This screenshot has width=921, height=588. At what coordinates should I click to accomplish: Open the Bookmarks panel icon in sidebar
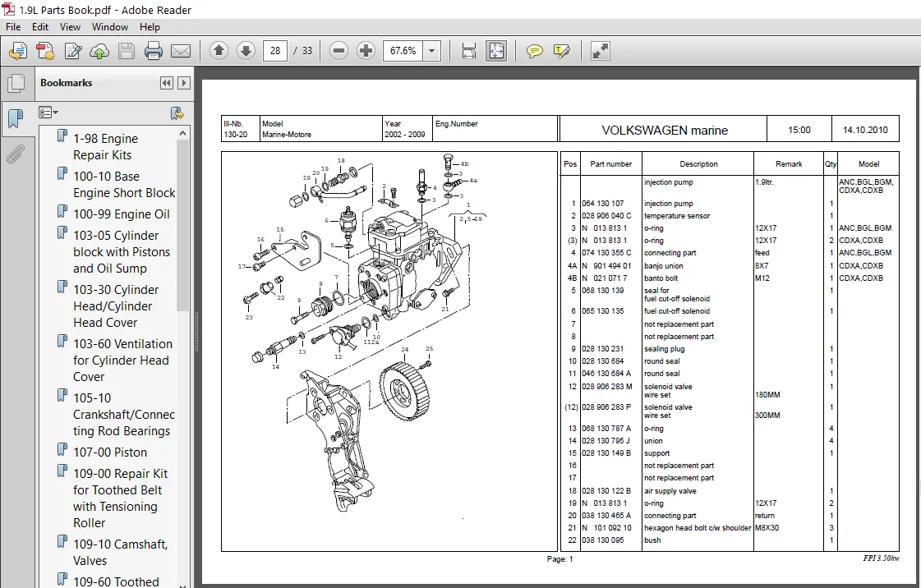click(x=16, y=119)
